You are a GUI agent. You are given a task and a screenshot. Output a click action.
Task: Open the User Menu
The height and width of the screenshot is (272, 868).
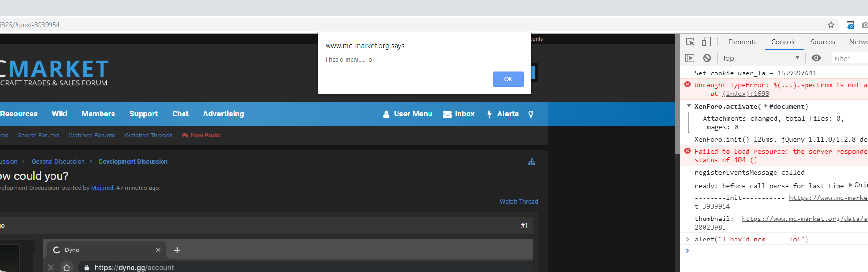[x=408, y=114]
